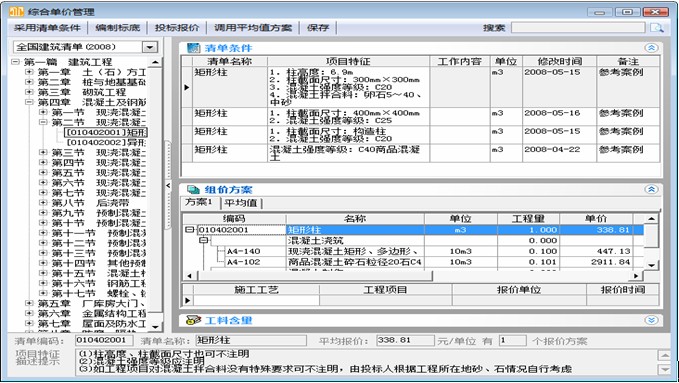Click the 工料含量 panel header icon
Viewport: 679px width, 383px height.
coord(193,320)
